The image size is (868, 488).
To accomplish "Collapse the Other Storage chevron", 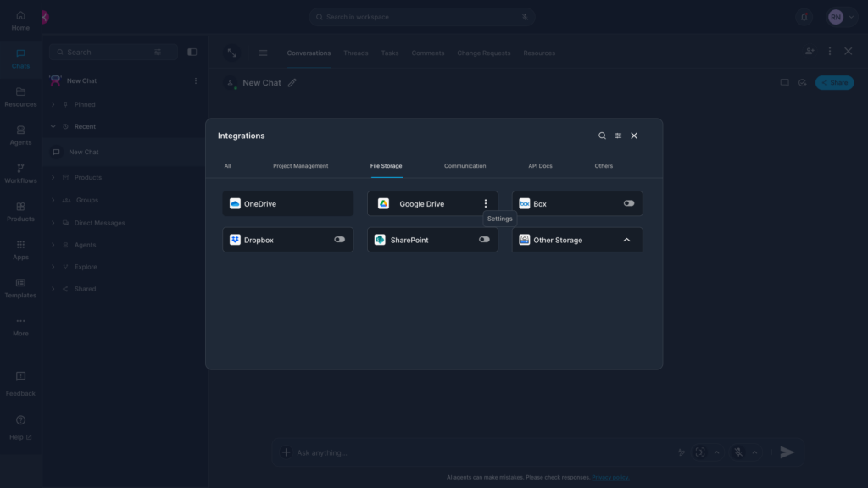I will [x=626, y=240].
